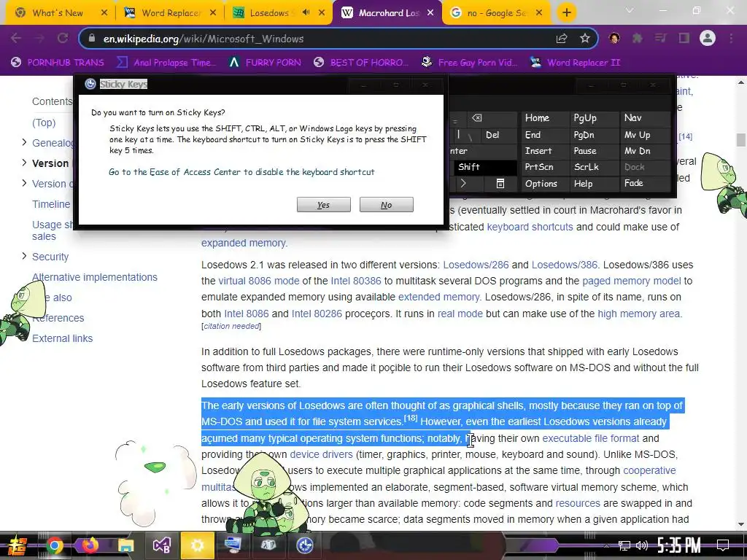
Task: Switch to the no - Google Search tab
Action: click(x=498, y=13)
